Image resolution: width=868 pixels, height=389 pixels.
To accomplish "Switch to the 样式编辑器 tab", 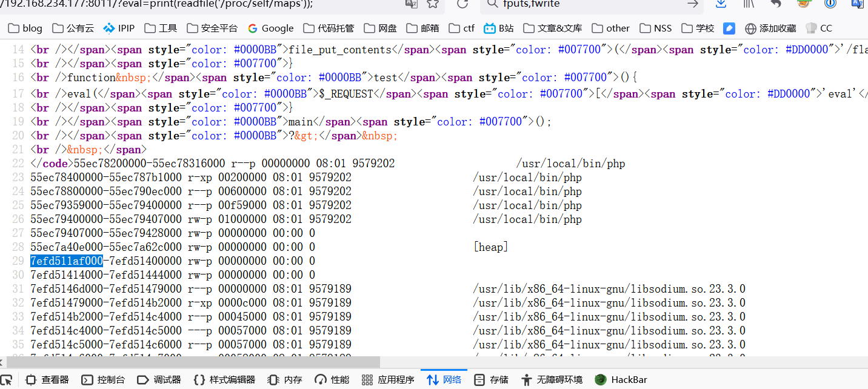I will (225, 380).
